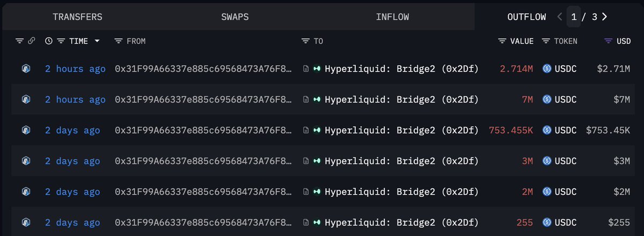Viewport: 644px width, 236px height.
Task: Go to previous page with left chevron
Action: coord(560,17)
